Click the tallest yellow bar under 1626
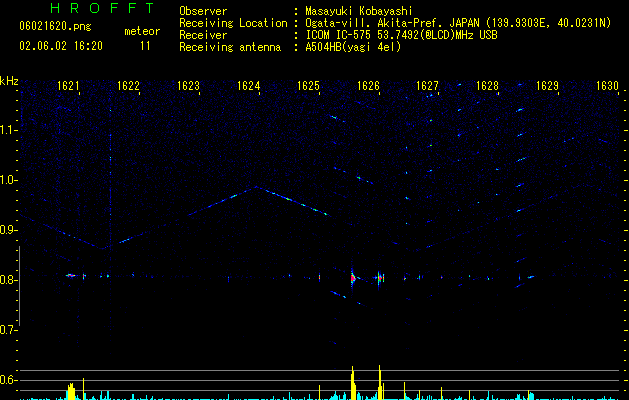 [x=379, y=382]
